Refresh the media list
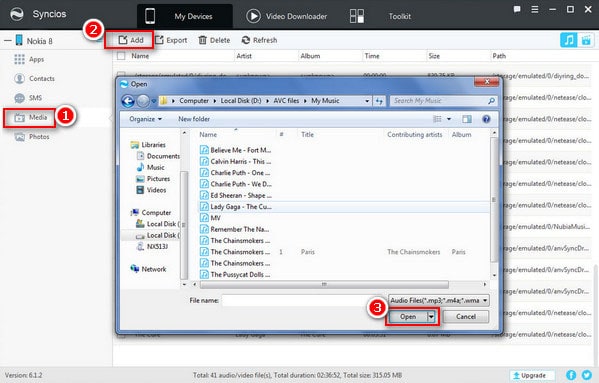The image size is (599, 383). click(x=259, y=40)
